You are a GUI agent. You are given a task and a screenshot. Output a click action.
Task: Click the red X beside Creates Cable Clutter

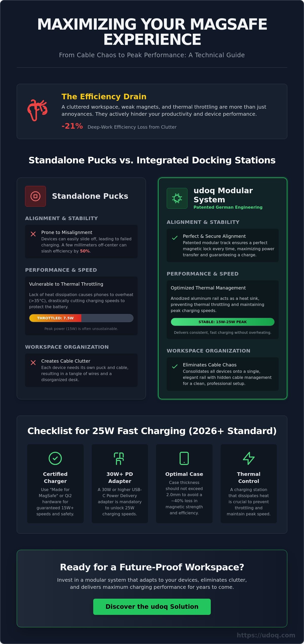(x=33, y=363)
